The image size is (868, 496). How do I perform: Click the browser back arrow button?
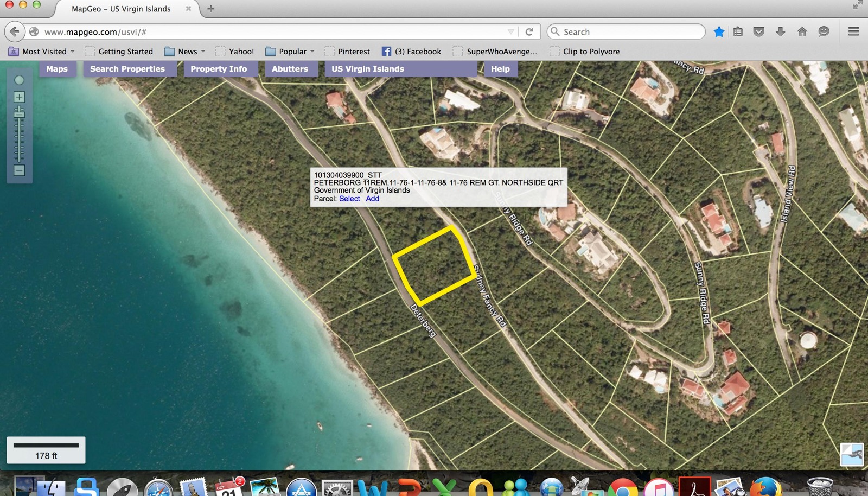(x=15, y=32)
